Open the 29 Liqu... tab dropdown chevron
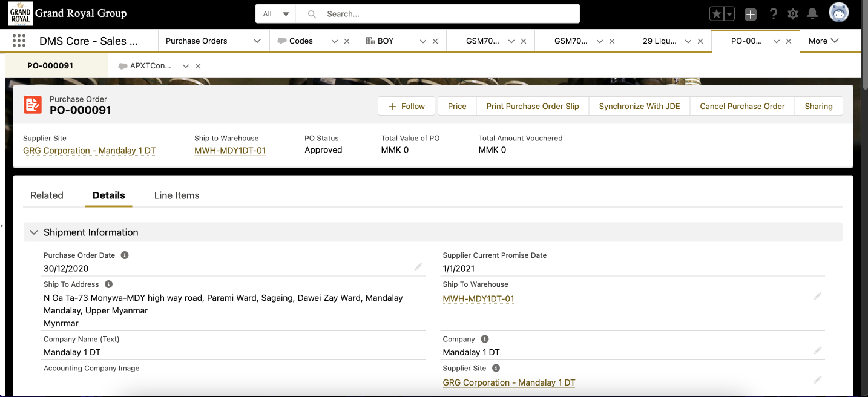Screen dimensions: 868x397 688,41
